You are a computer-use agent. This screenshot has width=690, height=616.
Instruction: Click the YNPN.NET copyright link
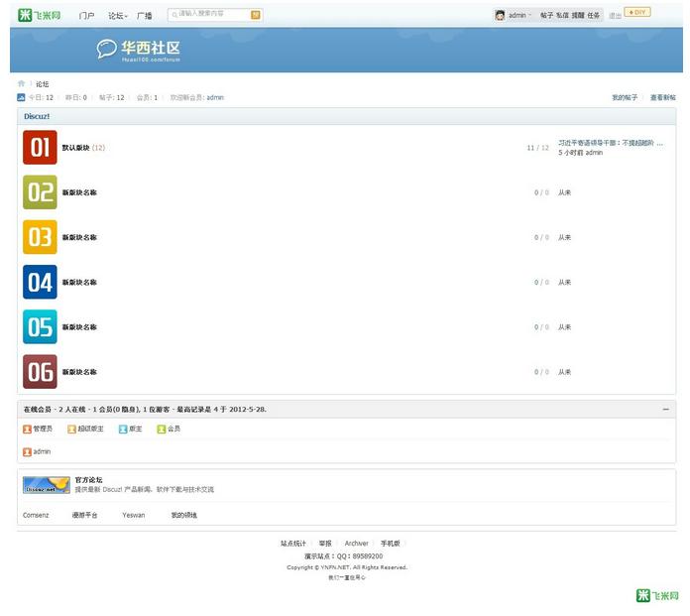coord(335,567)
